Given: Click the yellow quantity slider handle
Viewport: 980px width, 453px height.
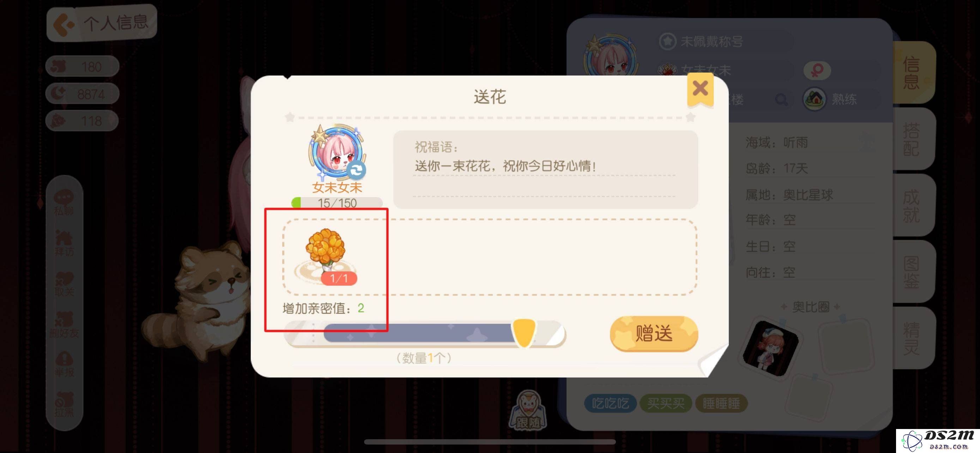Looking at the screenshot, I should pyautogui.click(x=524, y=332).
